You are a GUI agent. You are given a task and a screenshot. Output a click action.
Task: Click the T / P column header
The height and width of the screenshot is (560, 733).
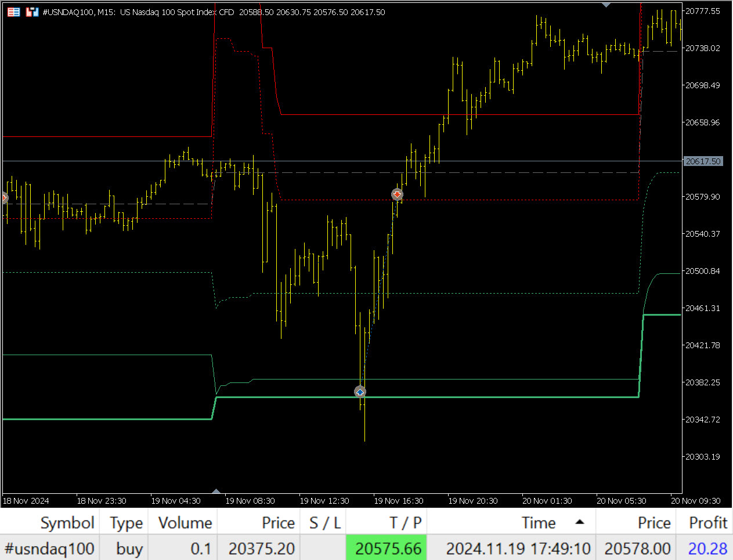[405, 523]
